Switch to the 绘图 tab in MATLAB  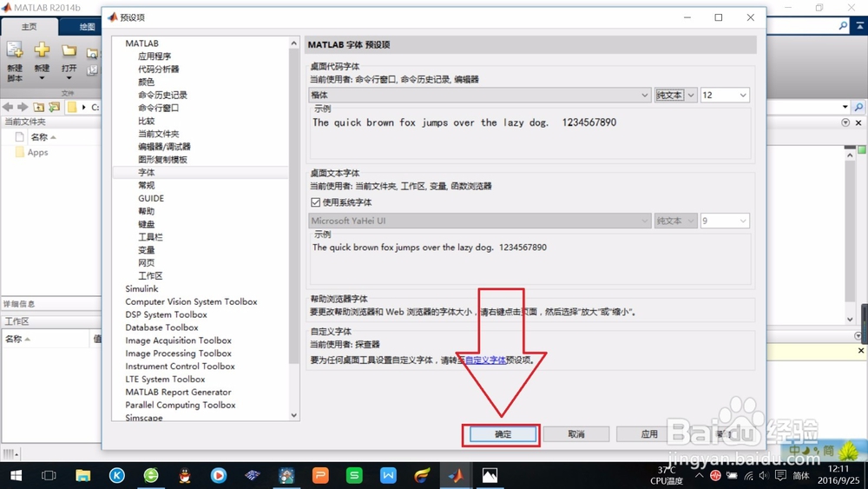[x=86, y=27]
